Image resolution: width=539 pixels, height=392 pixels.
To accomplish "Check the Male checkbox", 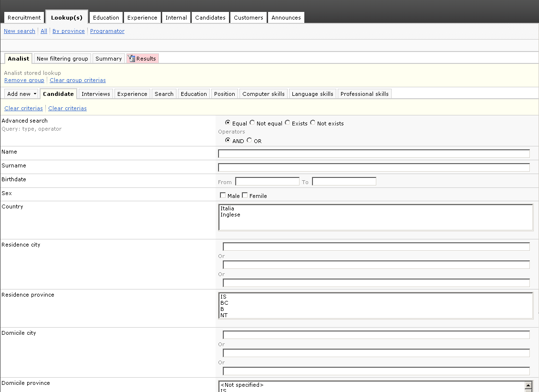I will tap(223, 195).
